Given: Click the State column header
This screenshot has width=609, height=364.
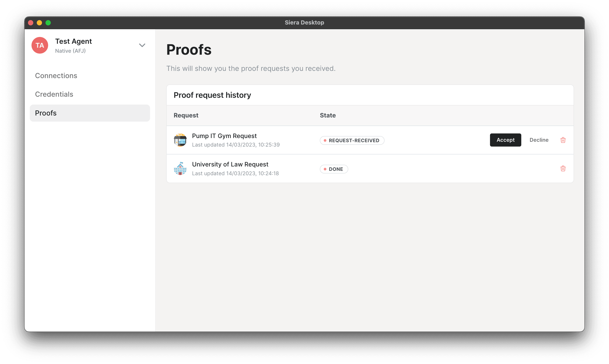Looking at the screenshot, I should click(328, 115).
